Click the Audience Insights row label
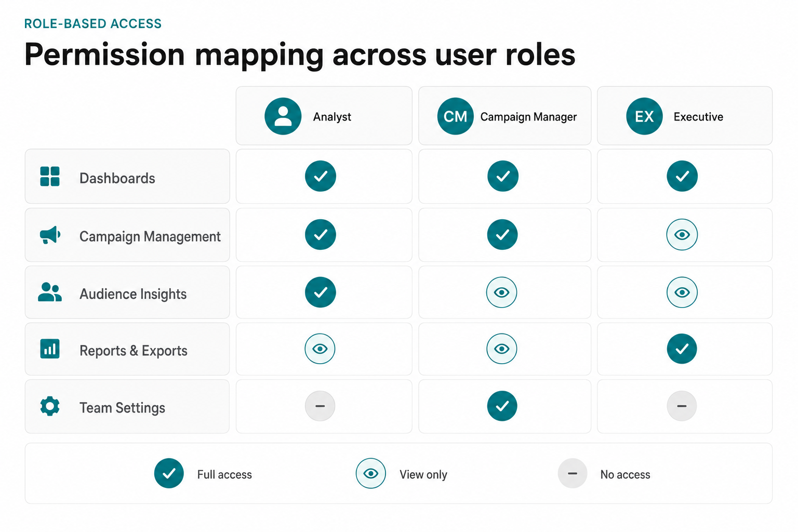This screenshot has width=798, height=532. [x=133, y=294]
